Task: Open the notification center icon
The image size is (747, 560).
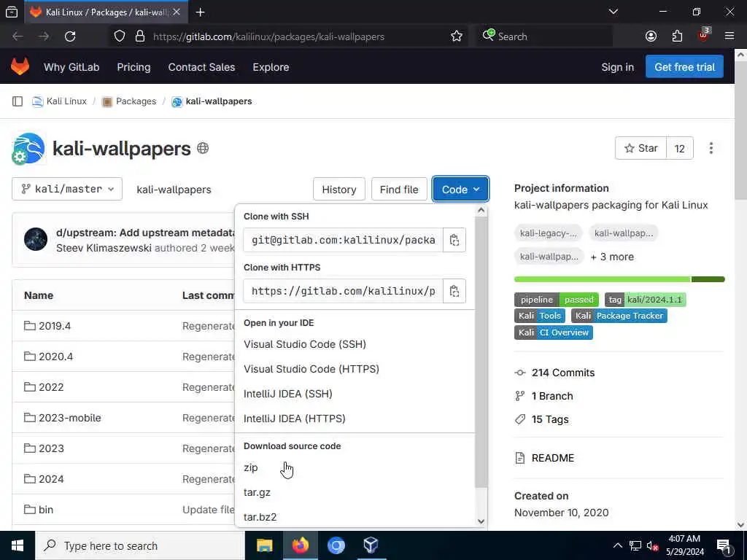Action: point(724,545)
